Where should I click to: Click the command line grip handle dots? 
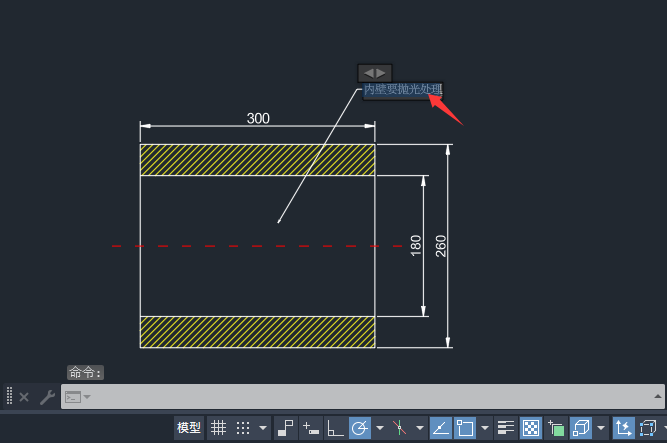[9, 396]
